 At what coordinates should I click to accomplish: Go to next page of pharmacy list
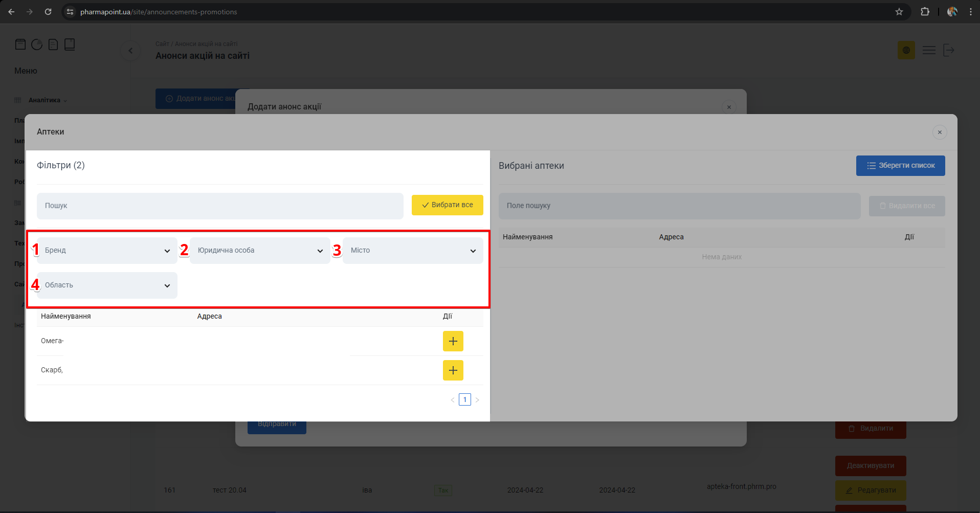coord(477,400)
